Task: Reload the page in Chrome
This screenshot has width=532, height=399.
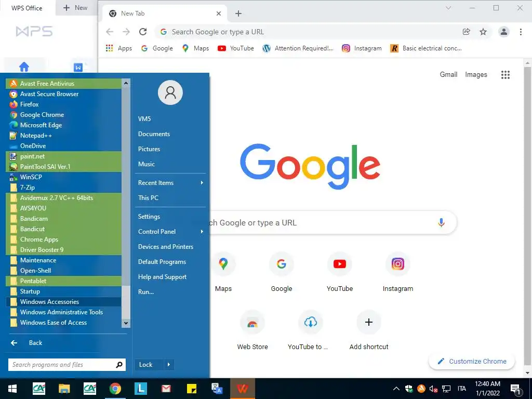Action: click(x=143, y=32)
